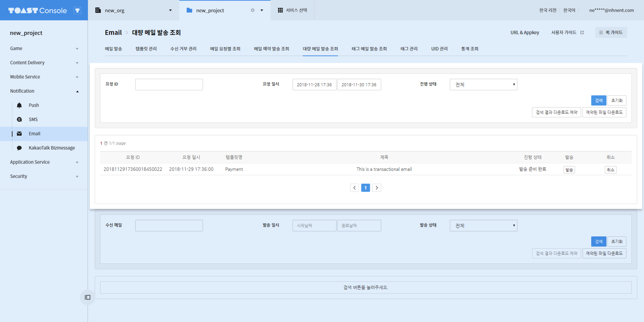Click the 발송 button in Payment row
Viewport: 644px width, 322px height.
click(569, 170)
